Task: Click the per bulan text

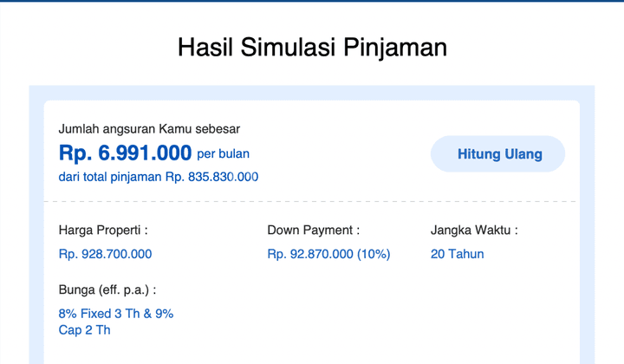Action: click(x=224, y=154)
